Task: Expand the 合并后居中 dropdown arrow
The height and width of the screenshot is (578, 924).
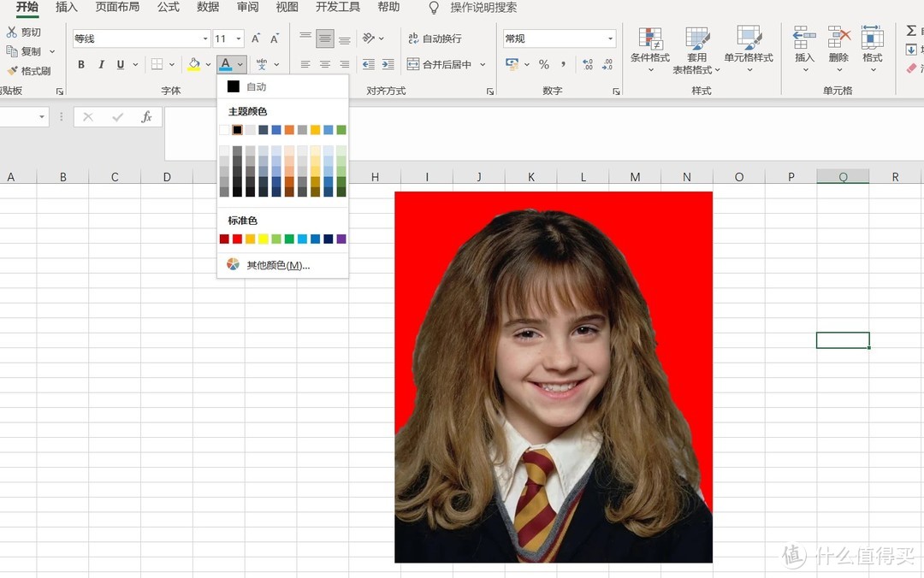Action: [x=483, y=64]
